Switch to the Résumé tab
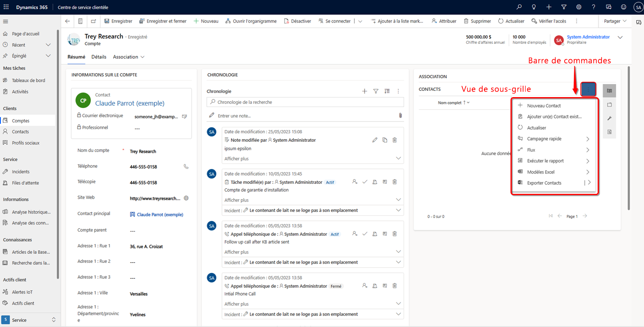This screenshot has width=644, height=327. pos(76,57)
